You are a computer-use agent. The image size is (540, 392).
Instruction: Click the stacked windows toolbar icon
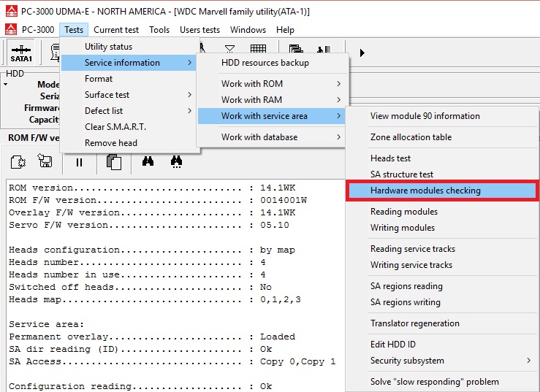295,48
